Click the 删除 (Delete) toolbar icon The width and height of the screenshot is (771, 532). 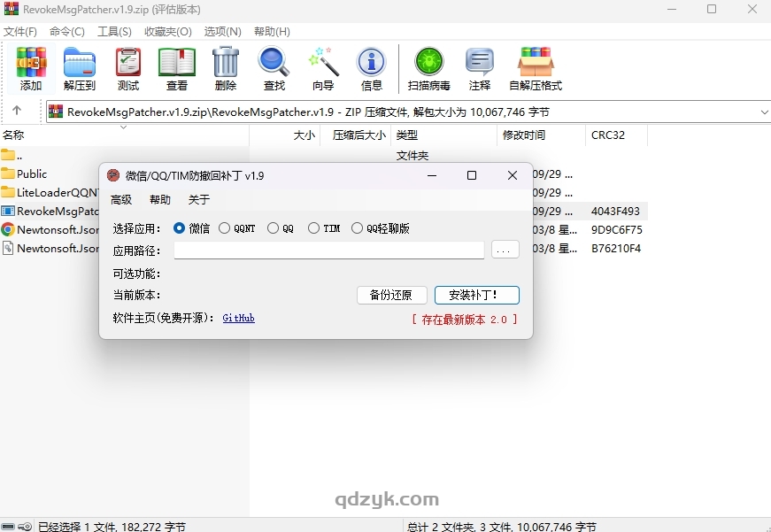click(x=225, y=68)
